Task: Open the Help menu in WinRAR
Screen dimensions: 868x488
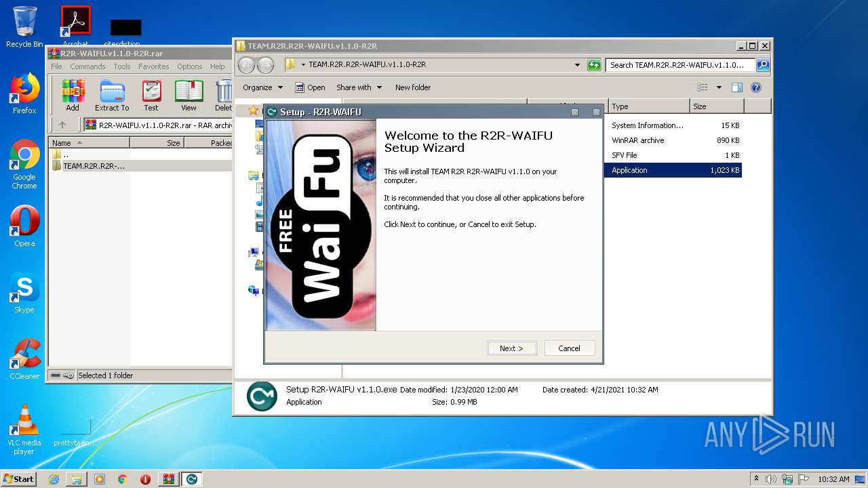Action: (218, 66)
